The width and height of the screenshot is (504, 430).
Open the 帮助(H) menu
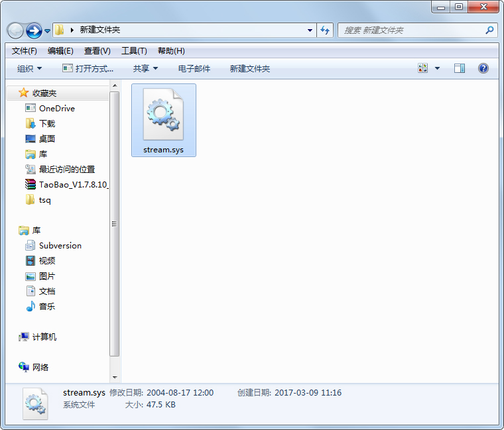pyautogui.click(x=171, y=51)
